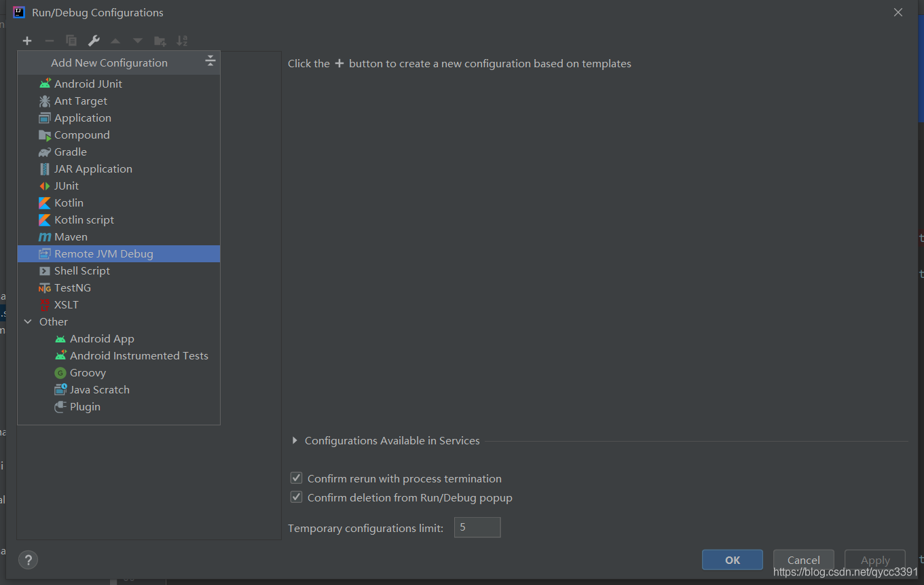Viewport: 924px width, 585px height.
Task: Click the Move Up arrow icon
Action: point(115,41)
